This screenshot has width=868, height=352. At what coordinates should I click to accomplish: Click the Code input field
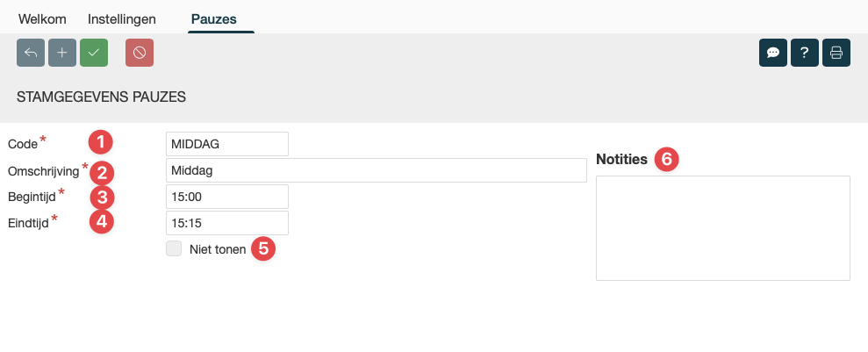click(226, 144)
